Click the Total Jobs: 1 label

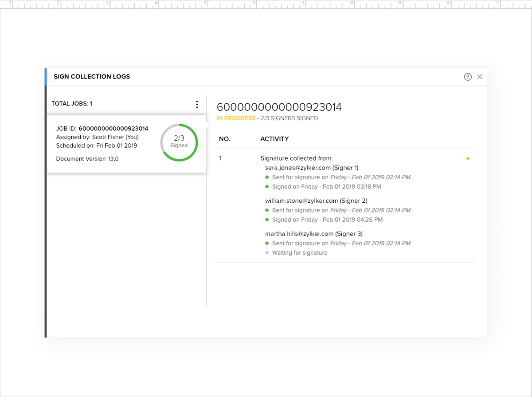point(72,104)
